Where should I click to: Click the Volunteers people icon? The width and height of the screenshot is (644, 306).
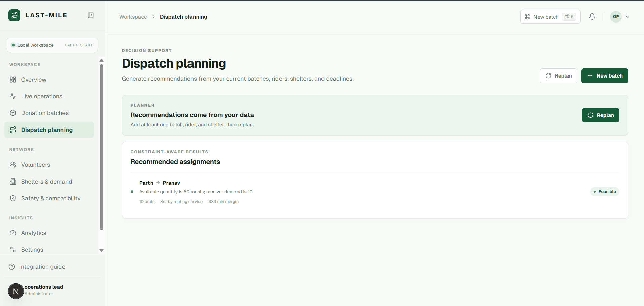[x=13, y=165]
